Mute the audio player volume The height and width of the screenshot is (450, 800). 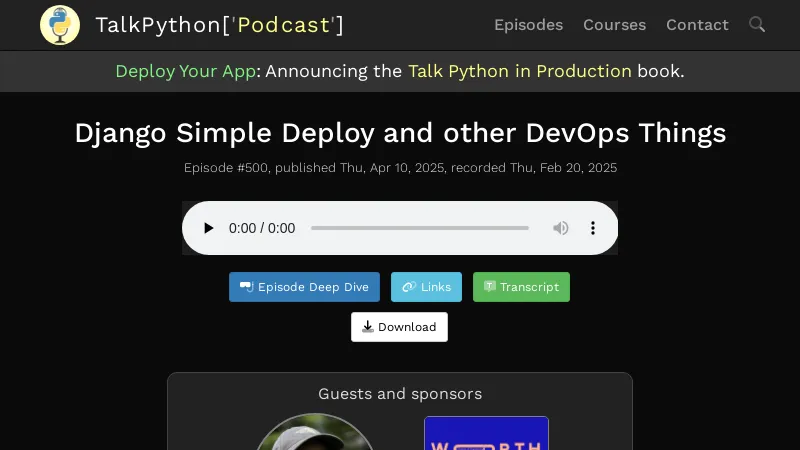tap(561, 228)
